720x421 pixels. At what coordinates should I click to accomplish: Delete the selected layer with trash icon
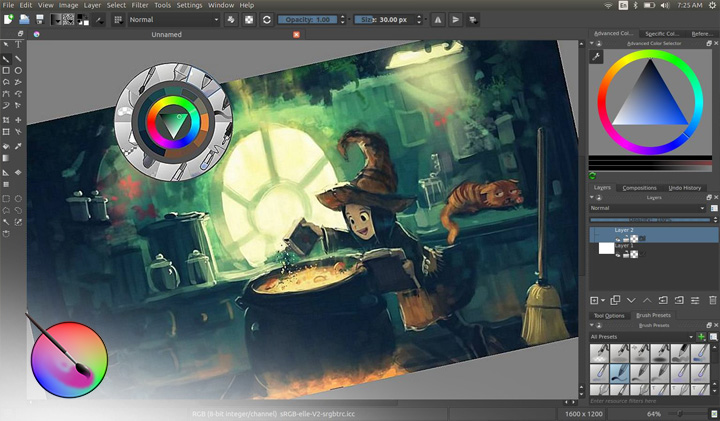pyautogui.click(x=712, y=300)
